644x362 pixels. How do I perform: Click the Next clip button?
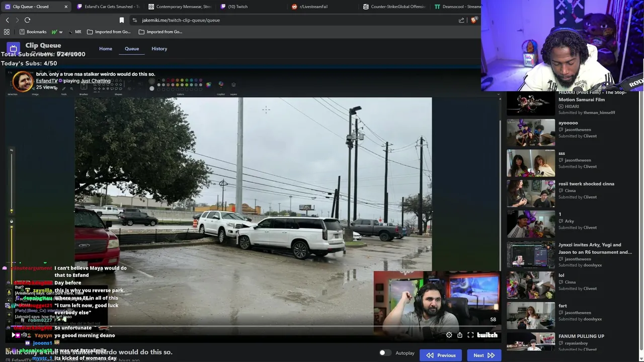click(x=484, y=355)
